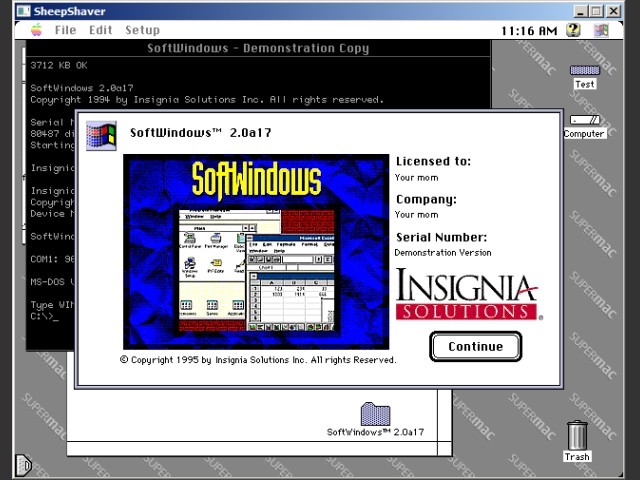Screen dimensions: 640x480
Task: Click the 'SoftWindows 2.0a17' dialog heading
Action: point(200,133)
